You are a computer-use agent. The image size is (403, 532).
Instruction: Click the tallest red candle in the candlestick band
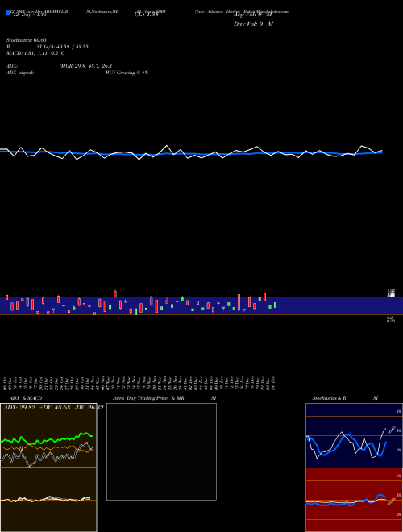tap(239, 302)
